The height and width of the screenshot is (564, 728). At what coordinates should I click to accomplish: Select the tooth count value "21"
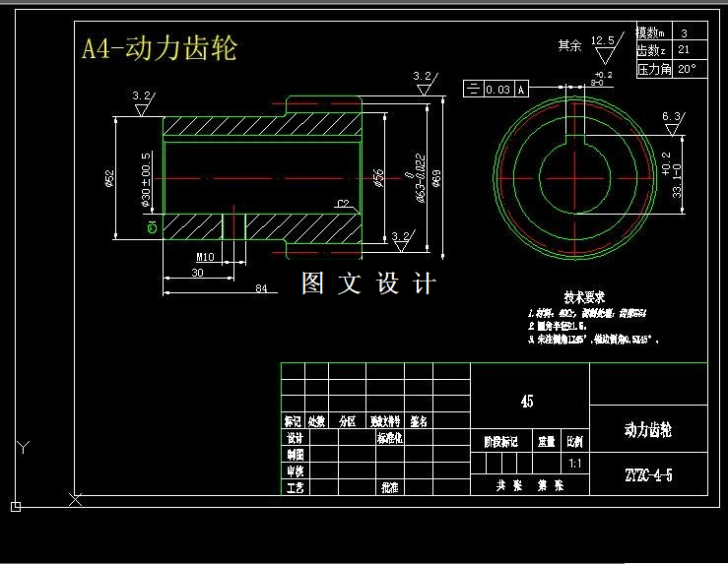coord(684,49)
